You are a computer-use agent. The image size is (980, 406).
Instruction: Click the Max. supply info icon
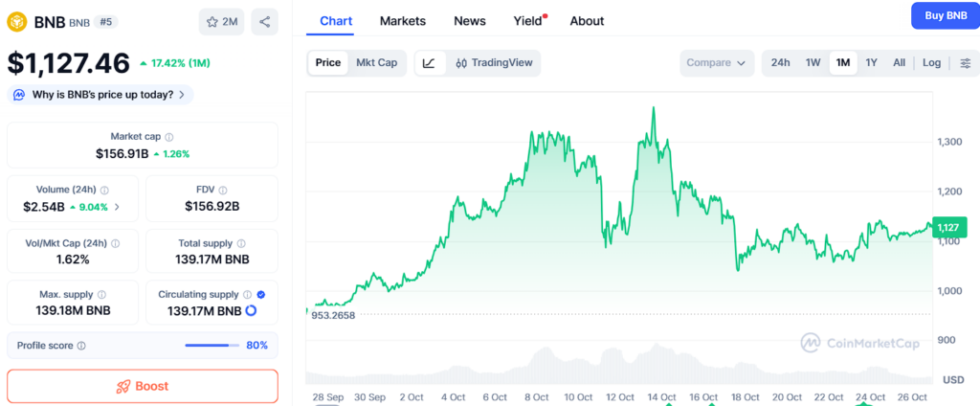[101, 295]
